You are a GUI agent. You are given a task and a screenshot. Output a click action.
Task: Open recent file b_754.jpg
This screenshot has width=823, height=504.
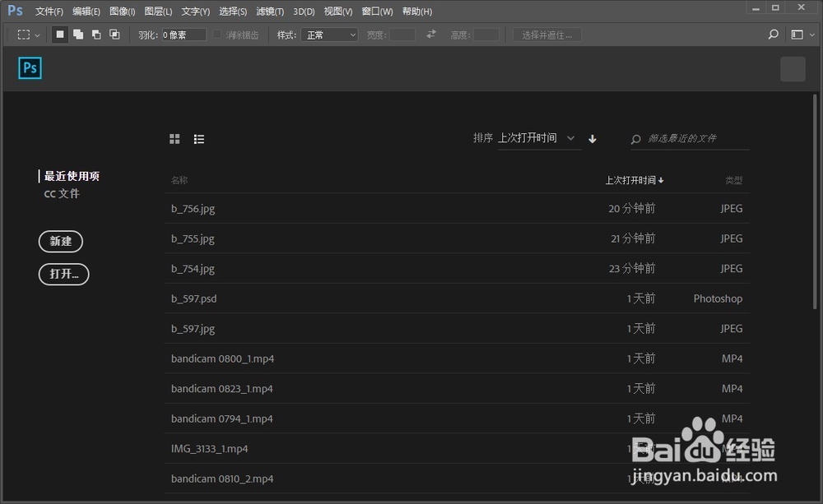(x=457, y=269)
